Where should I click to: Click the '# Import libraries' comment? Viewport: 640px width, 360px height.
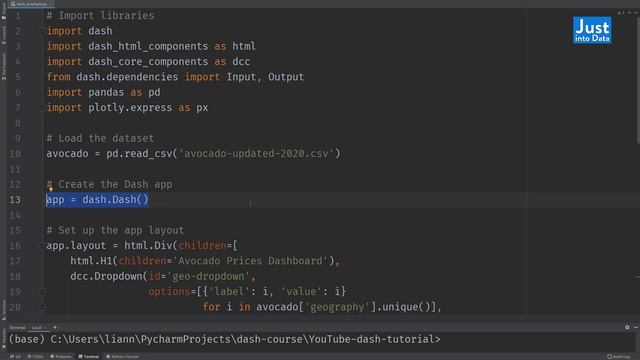(x=100, y=16)
